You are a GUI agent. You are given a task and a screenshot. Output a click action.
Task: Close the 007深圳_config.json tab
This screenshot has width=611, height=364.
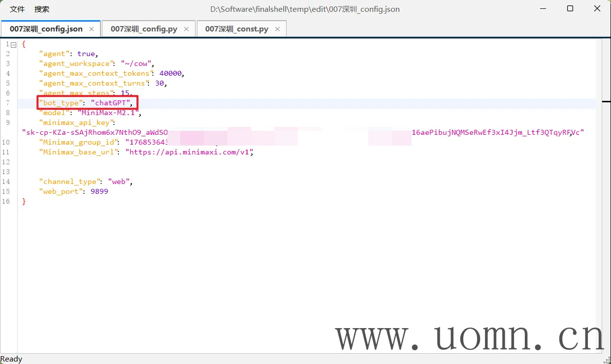pyautogui.click(x=92, y=29)
